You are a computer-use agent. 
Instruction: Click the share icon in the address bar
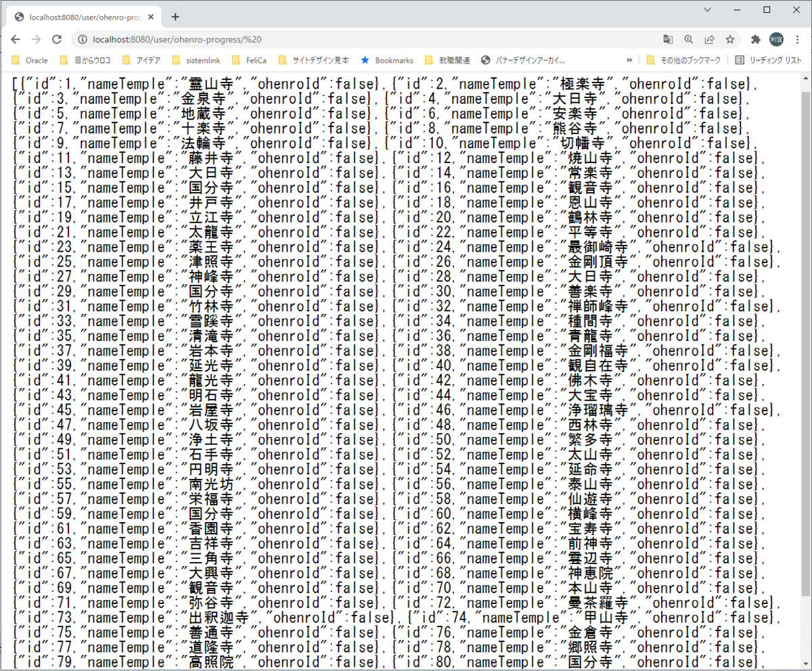point(708,40)
